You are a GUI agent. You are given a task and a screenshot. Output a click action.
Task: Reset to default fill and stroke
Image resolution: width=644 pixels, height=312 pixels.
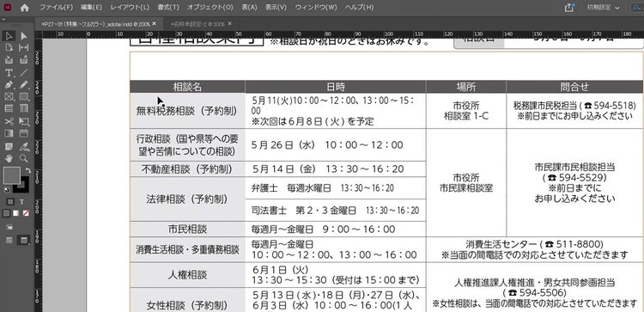click(7, 189)
